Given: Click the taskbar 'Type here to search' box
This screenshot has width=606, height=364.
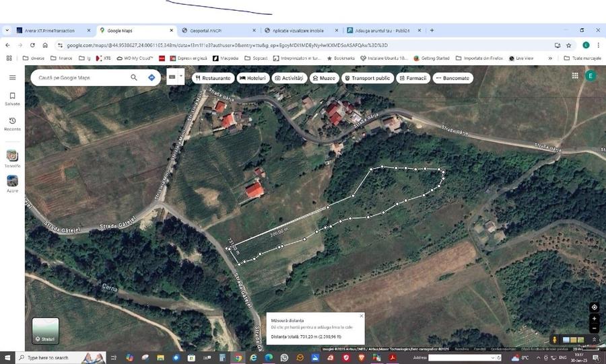Looking at the screenshot, I should 61,358.
